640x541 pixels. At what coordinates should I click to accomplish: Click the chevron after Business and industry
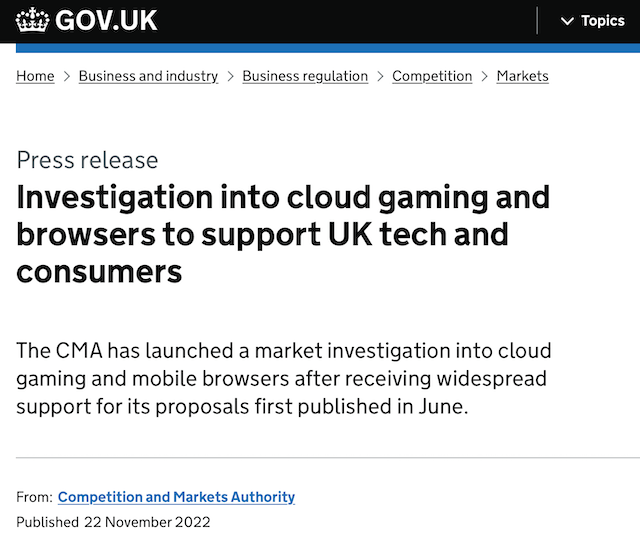coord(230,76)
